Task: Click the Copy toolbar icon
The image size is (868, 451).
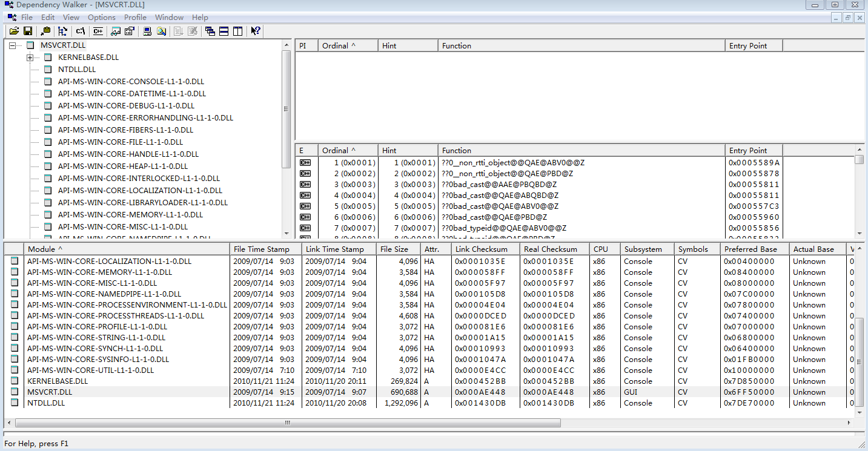Action: click(x=46, y=31)
